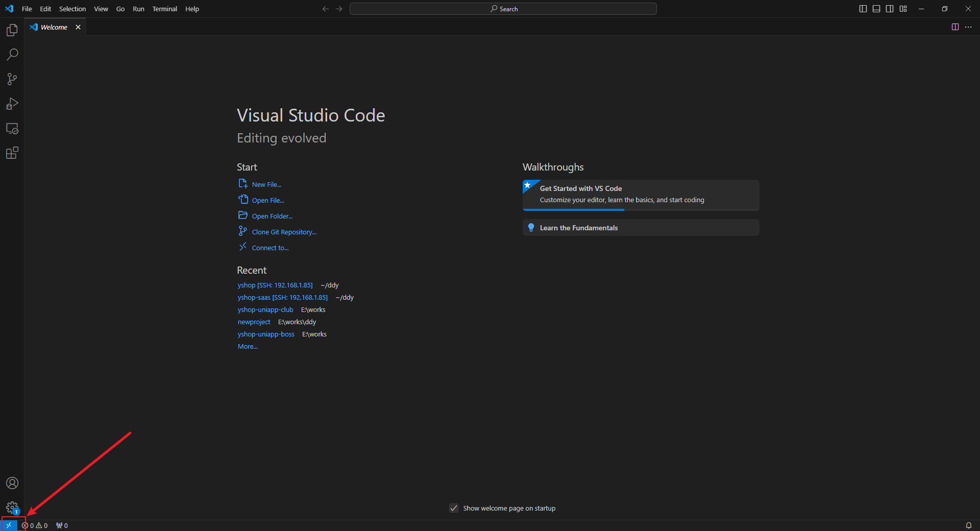Click the Open Folder... link
The height and width of the screenshot is (531, 980).
272,216
